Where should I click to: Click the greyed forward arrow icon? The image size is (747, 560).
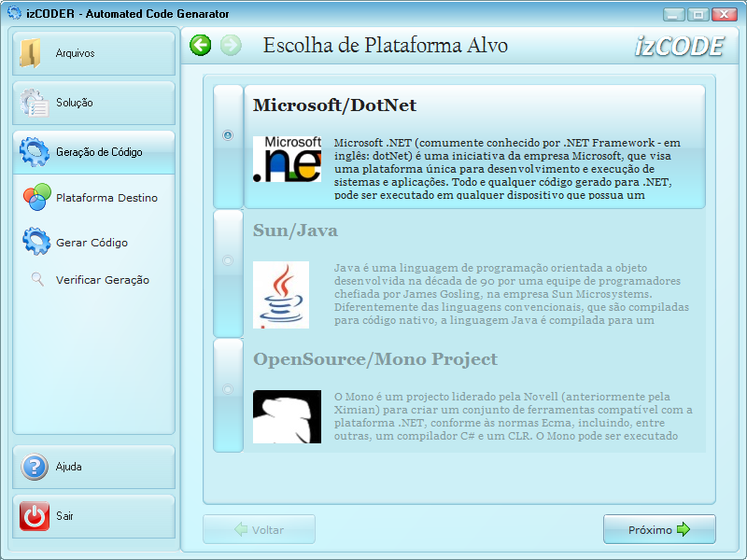231,46
